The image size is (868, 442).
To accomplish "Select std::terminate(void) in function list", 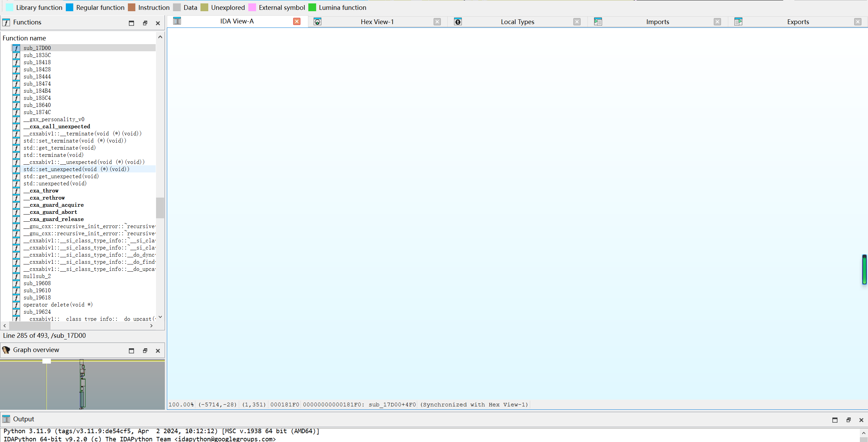I will click(53, 155).
